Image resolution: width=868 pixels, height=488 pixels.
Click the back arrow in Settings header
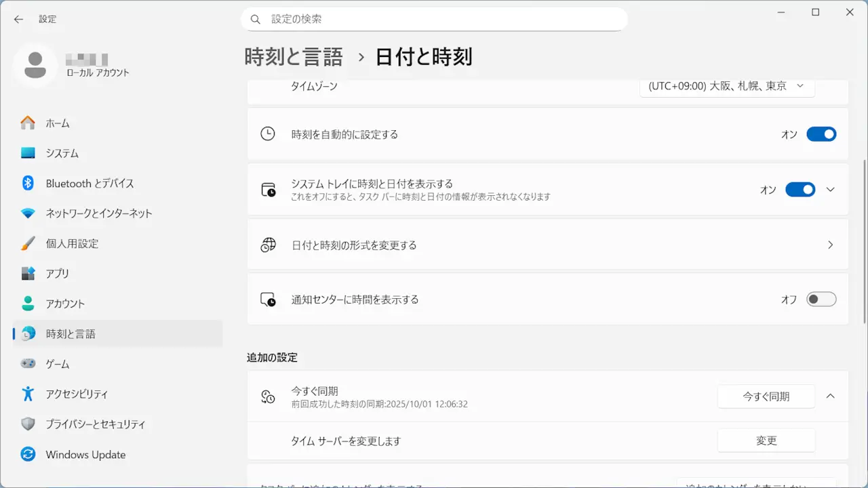(x=18, y=20)
